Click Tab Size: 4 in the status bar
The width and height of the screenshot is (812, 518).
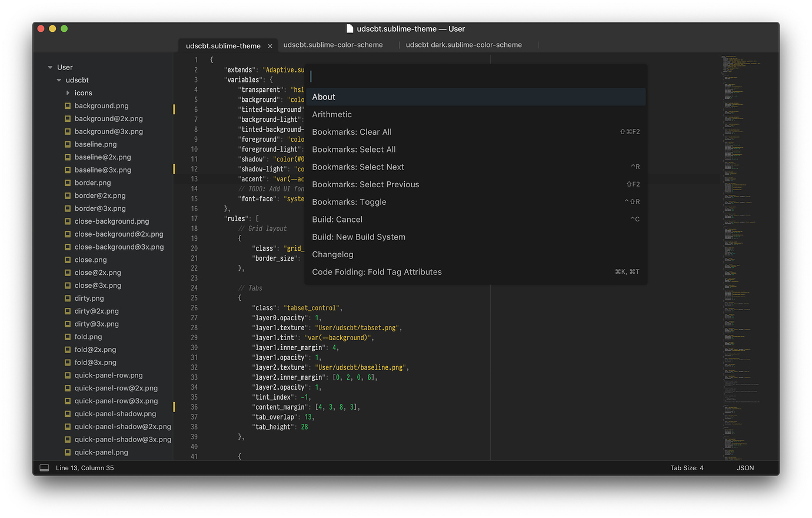coord(687,467)
